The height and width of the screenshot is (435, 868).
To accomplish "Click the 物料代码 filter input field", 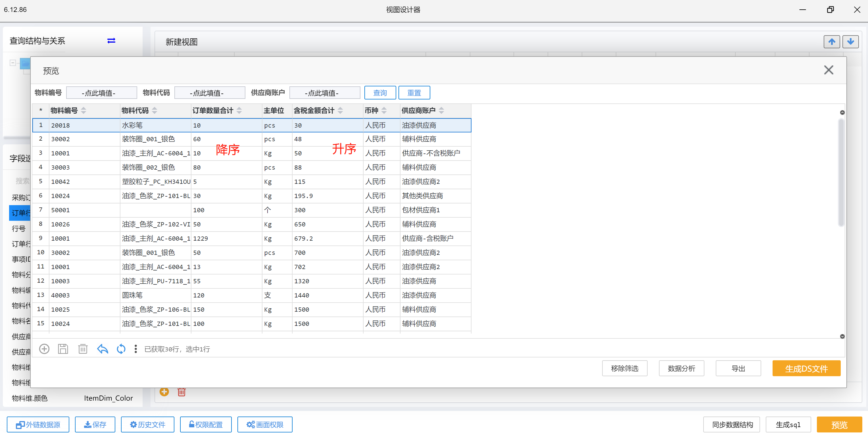I will click(x=210, y=93).
